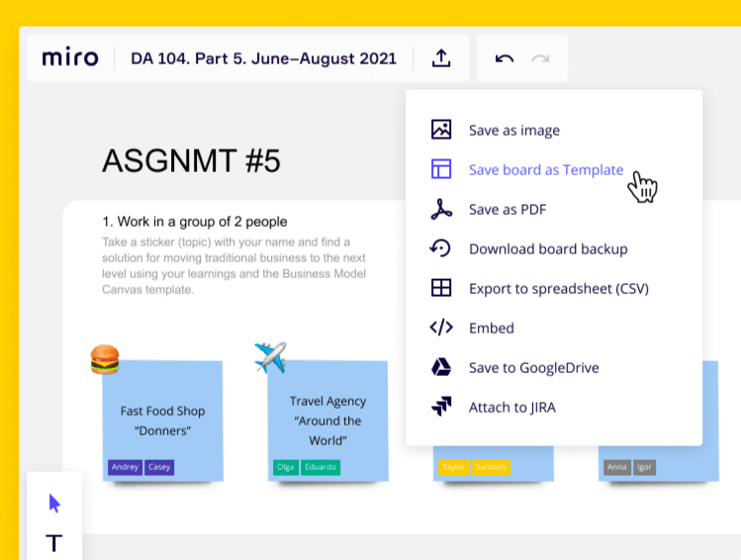
Task: Click the grey instruction paragraph about stickers
Action: [233, 265]
